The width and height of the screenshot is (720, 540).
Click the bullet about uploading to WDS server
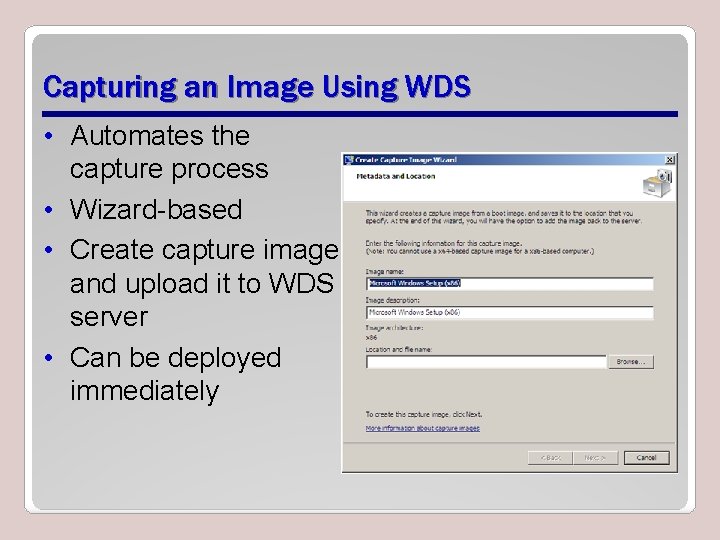click(204, 283)
